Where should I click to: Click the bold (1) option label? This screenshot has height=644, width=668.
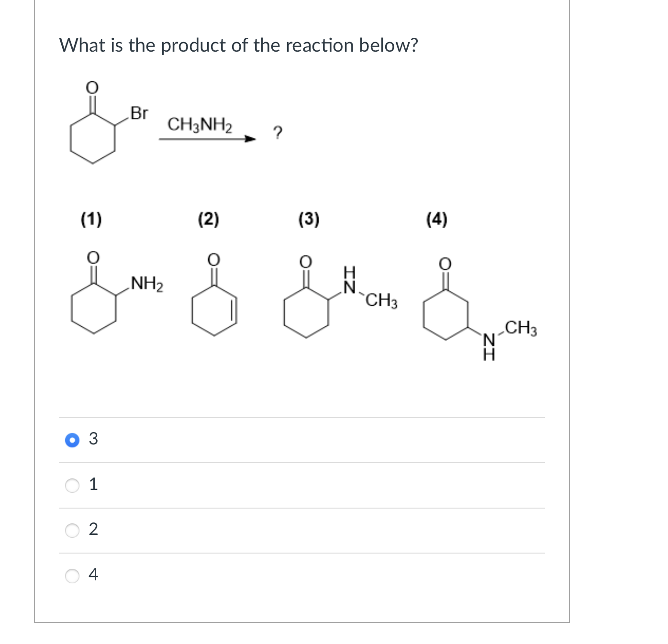[90, 220]
